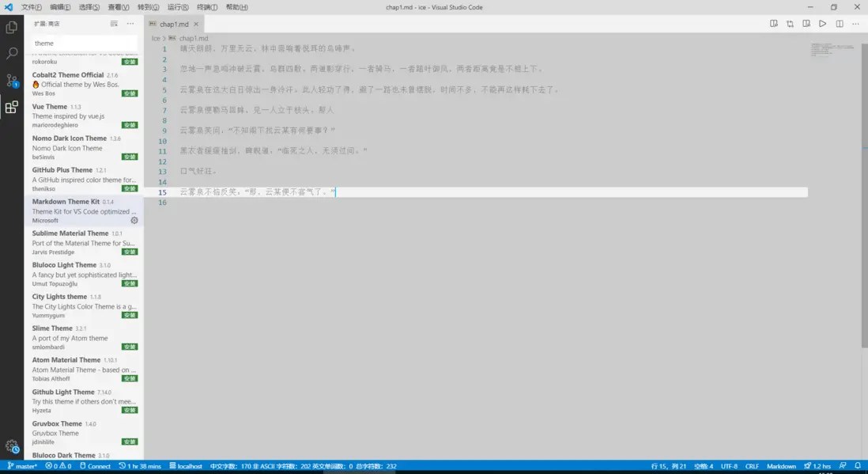Run the current file play icon
Image resolution: width=868 pixels, height=474 pixels.
click(x=823, y=24)
